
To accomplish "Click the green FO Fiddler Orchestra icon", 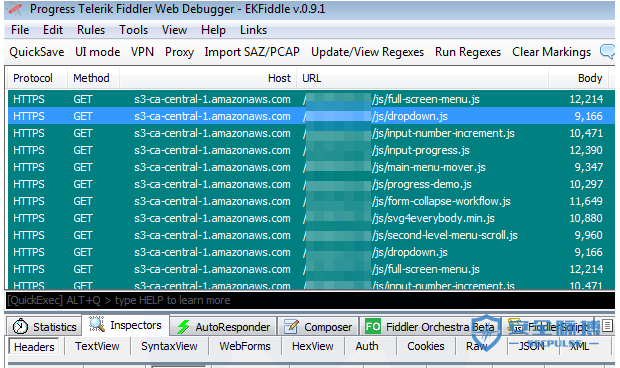I will tap(372, 326).
